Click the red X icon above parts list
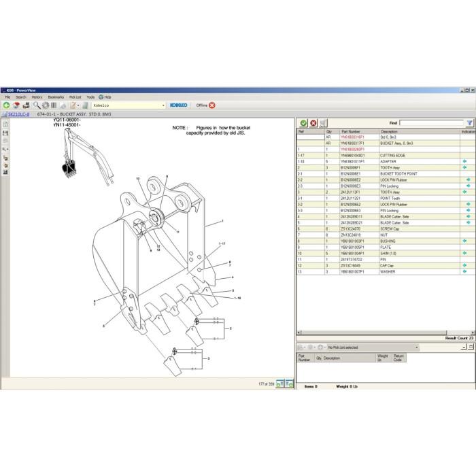476x476 pixels. coord(313,122)
